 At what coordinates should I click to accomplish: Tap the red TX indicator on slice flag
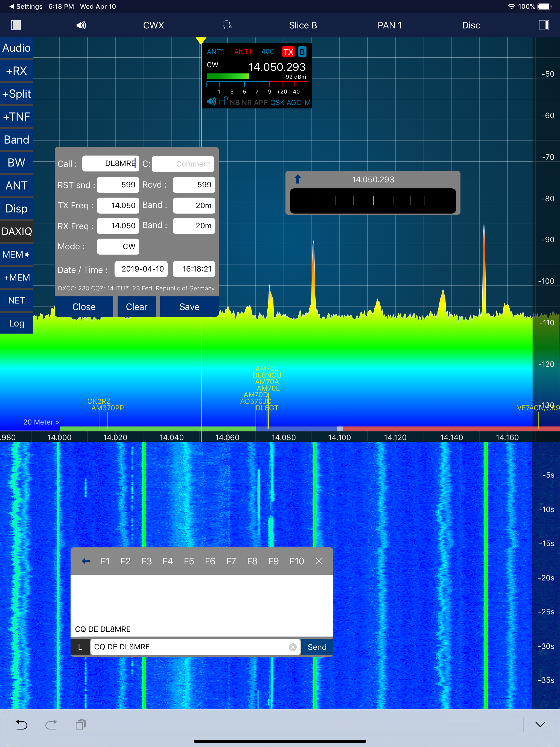point(288,52)
